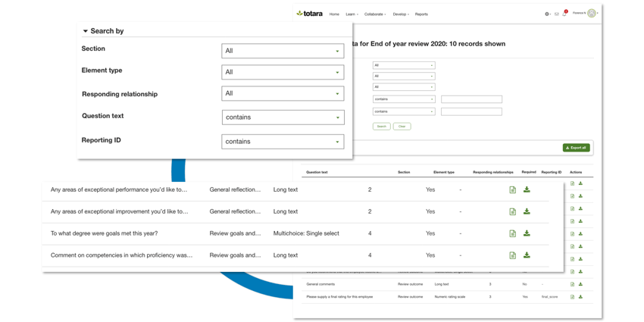Click the Actions column header
Viewport: 644px width, 322px height.
pos(576,173)
